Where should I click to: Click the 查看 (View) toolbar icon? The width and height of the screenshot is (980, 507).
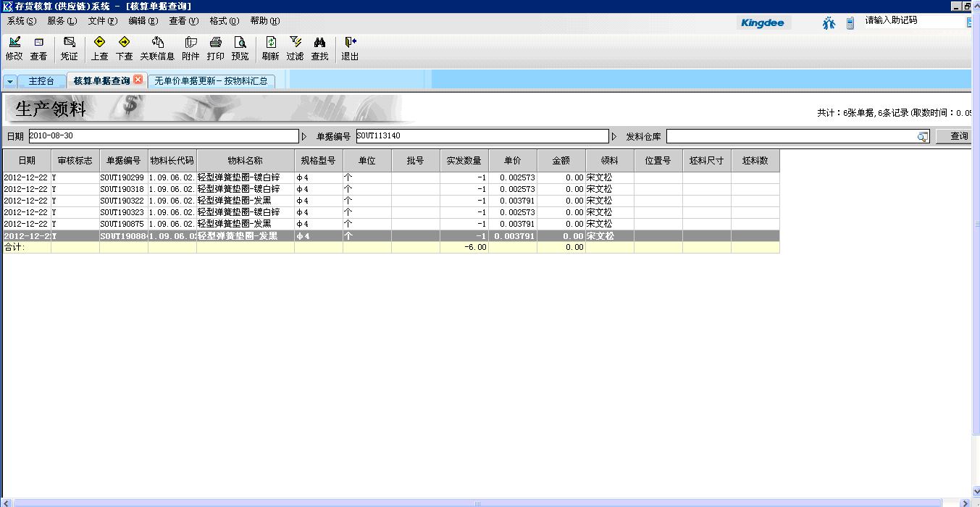point(38,49)
